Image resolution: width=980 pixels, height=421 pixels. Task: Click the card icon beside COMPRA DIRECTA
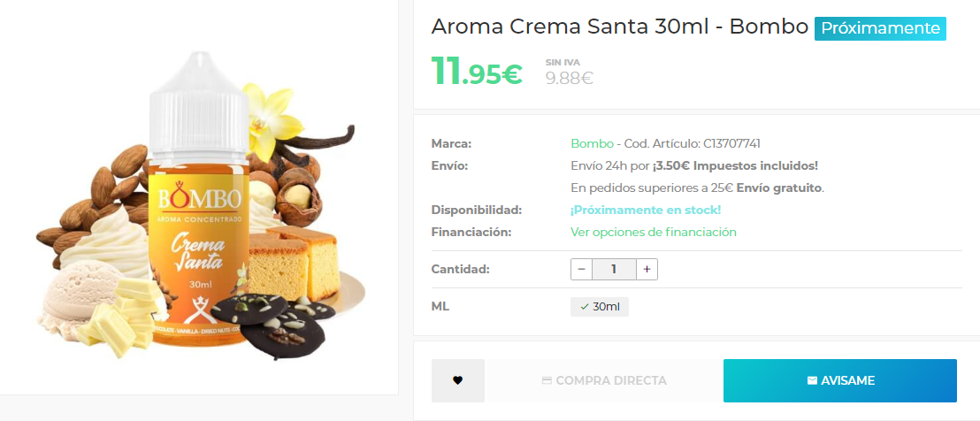(547, 380)
